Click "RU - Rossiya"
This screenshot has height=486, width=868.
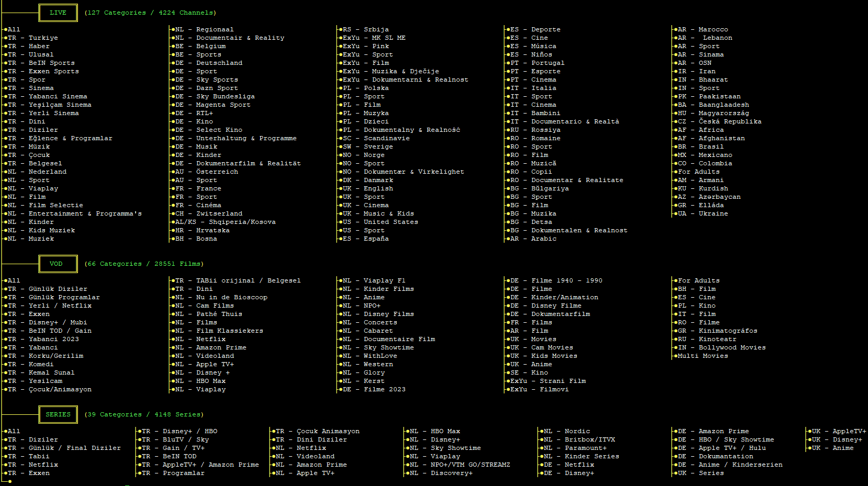click(536, 130)
